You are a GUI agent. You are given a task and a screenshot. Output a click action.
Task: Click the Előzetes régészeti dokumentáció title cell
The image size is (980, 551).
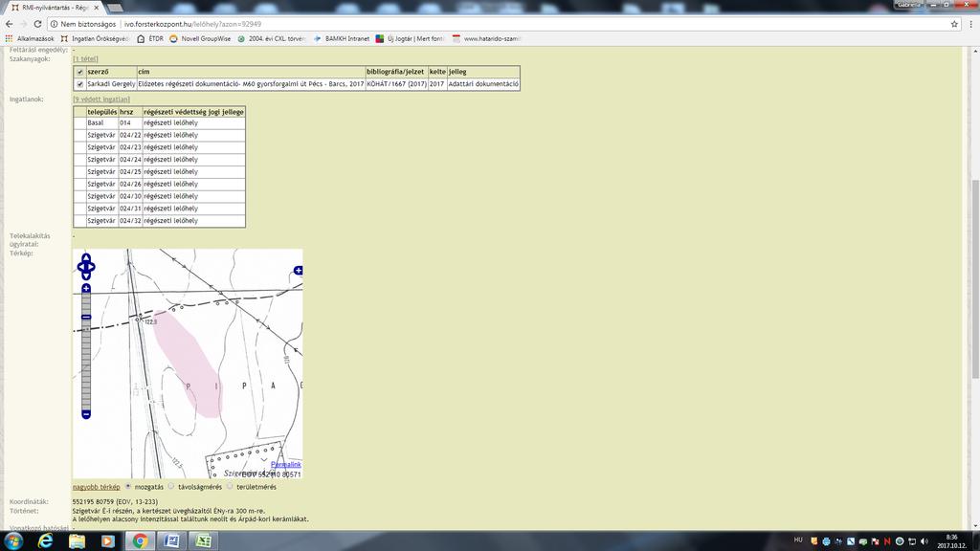click(x=251, y=84)
